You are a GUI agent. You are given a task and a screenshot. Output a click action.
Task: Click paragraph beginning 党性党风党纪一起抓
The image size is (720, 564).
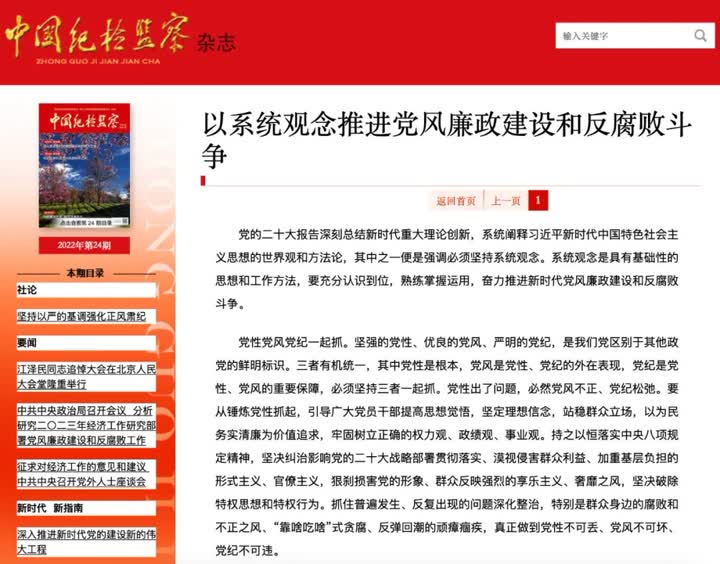tap(447, 446)
